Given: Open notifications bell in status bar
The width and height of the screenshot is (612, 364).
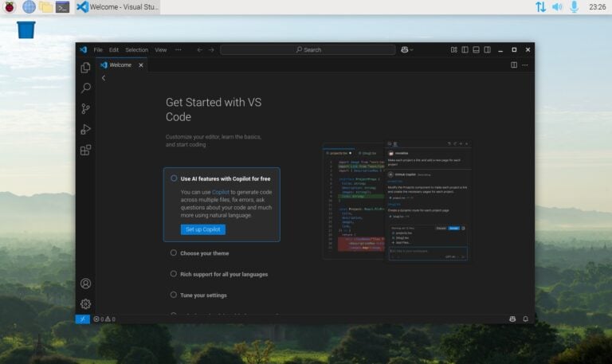Looking at the screenshot, I should click(525, 319).
